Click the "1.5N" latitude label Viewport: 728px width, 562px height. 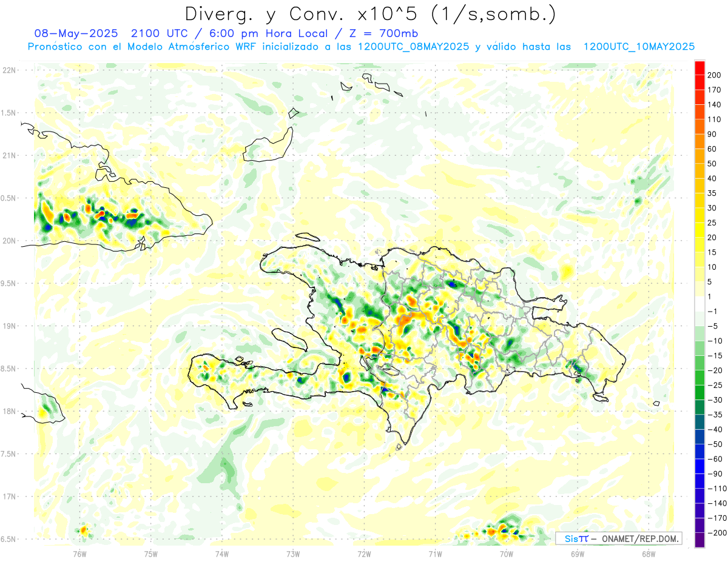(x=9, y=113)
